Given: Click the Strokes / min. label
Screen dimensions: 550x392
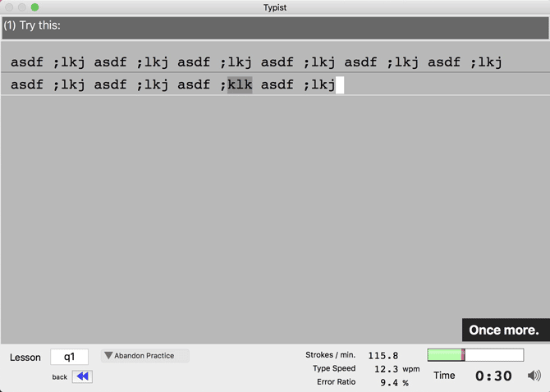Looking at the screenshot, I should click(331, 355).
